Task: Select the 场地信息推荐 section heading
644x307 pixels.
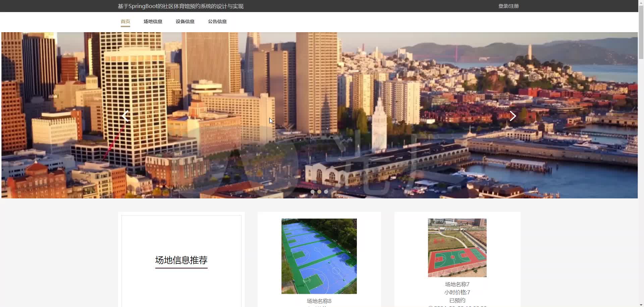Action: [181, 260]
